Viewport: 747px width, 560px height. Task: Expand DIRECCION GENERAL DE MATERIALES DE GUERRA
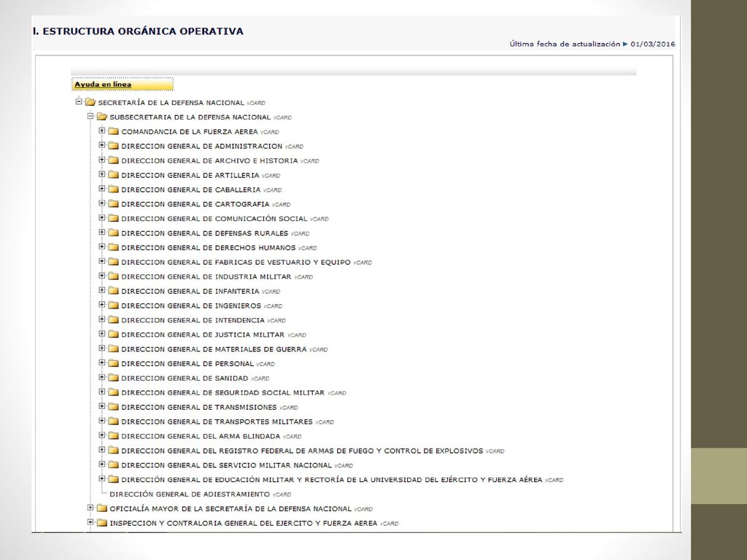click(x=101, y=348)
